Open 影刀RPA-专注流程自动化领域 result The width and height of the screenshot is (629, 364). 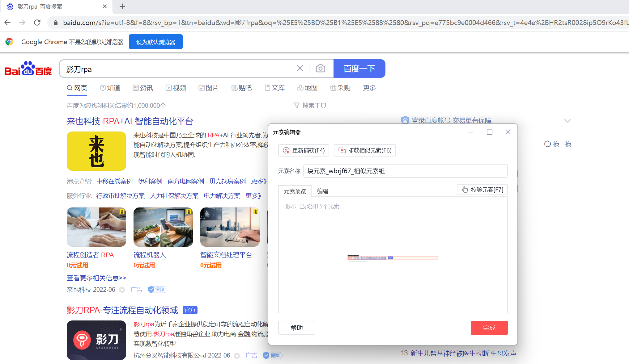point(122,310)
